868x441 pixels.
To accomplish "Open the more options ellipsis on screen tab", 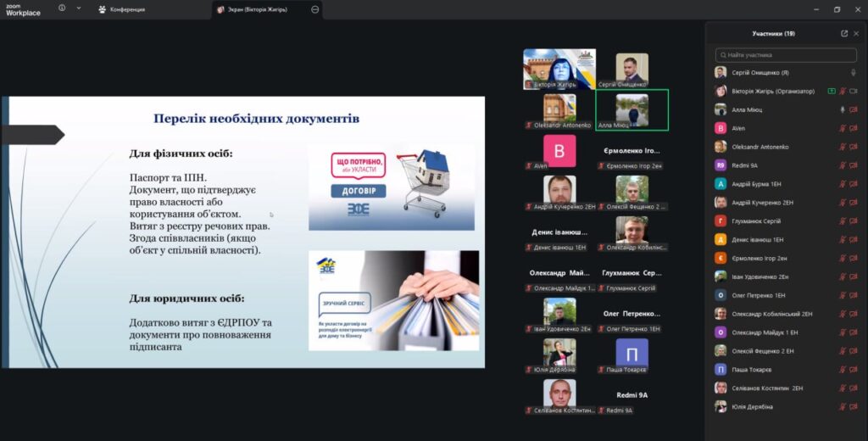I will 315,9.
